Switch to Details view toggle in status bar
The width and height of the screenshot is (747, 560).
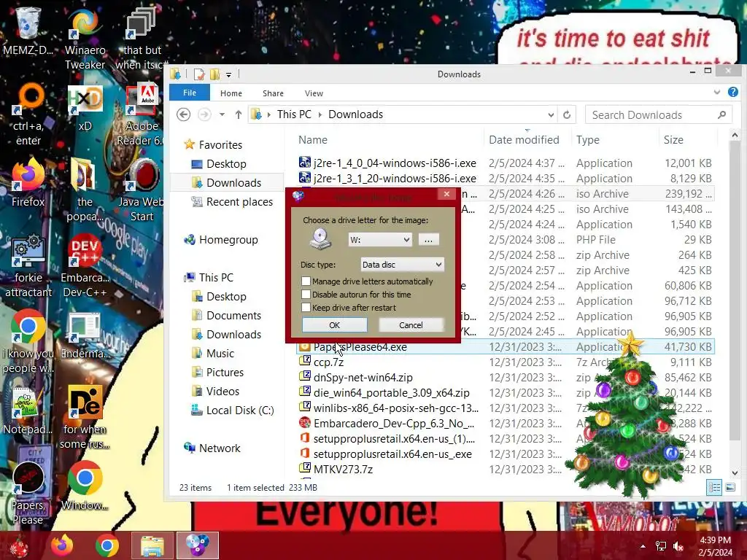coord(714,488)
